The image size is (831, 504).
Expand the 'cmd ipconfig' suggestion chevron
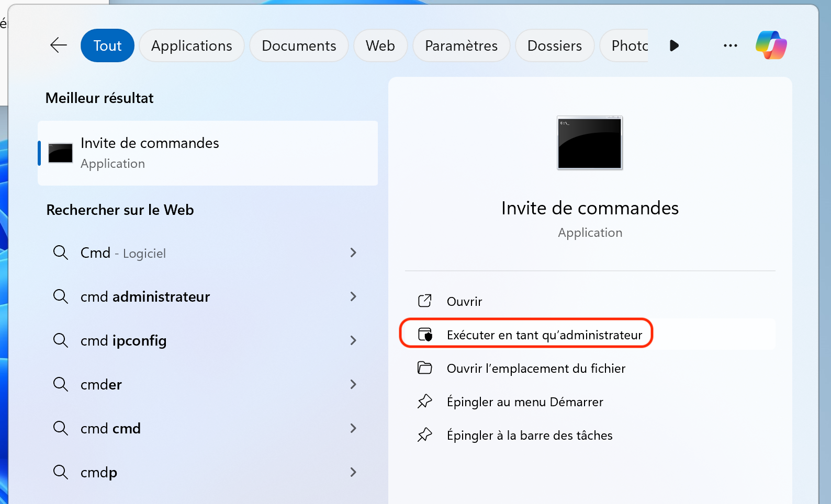click(x=353, y=341)
